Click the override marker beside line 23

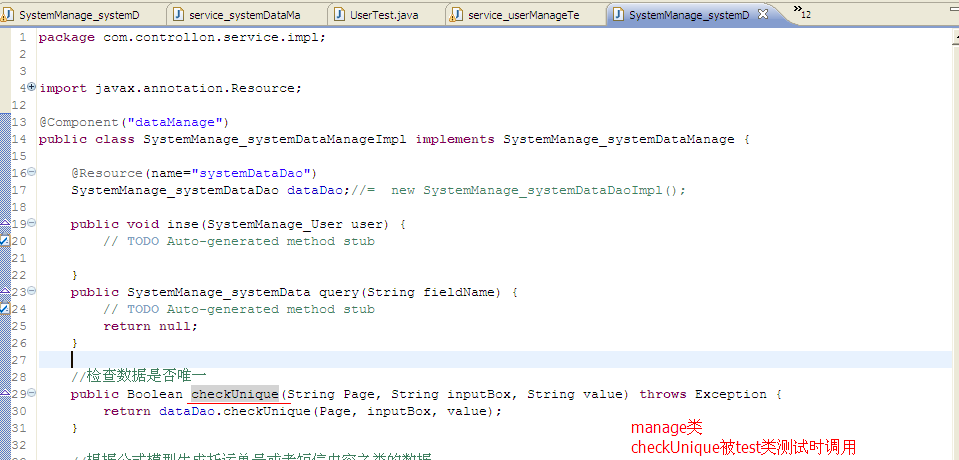point(5,291)
